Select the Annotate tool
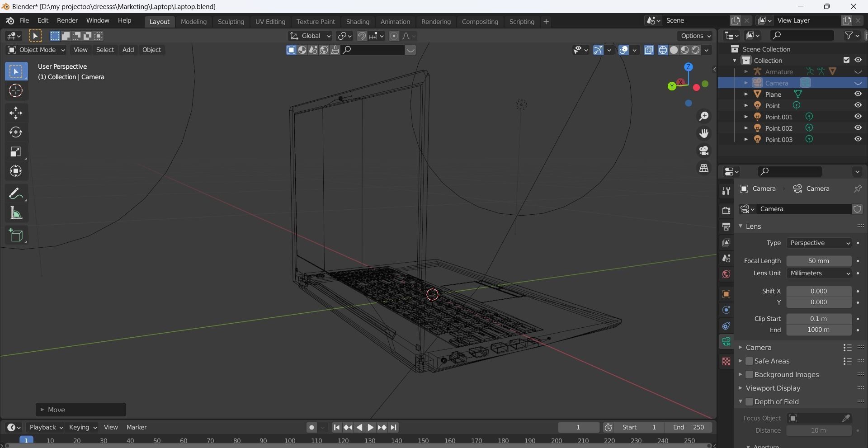Viewport: 868px width, 448px height. tap(16, 193)
